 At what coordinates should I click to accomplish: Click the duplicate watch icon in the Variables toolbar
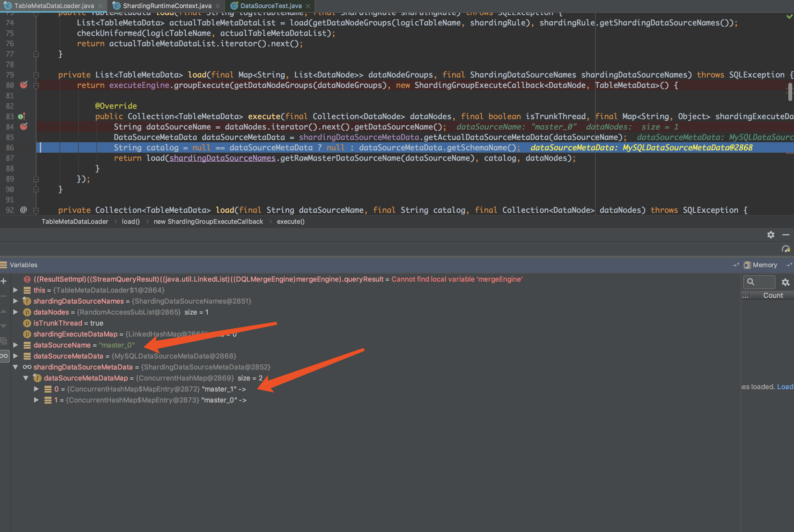4,341
